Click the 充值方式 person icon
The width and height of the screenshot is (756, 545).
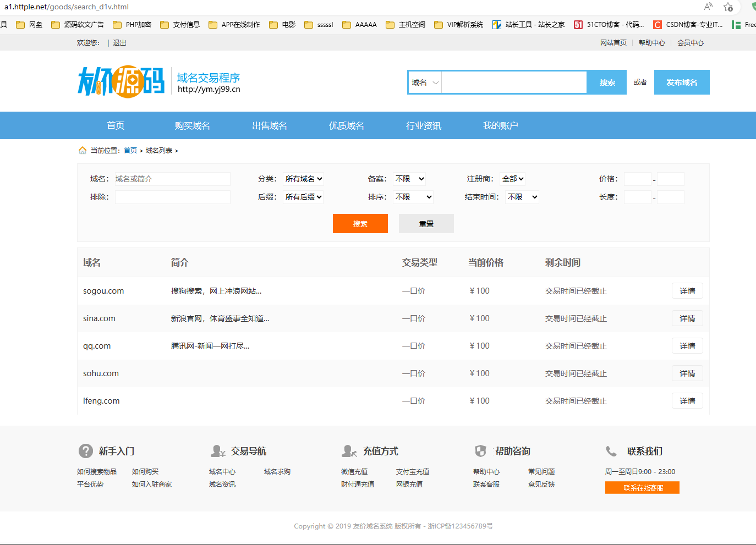click(349, 451)
